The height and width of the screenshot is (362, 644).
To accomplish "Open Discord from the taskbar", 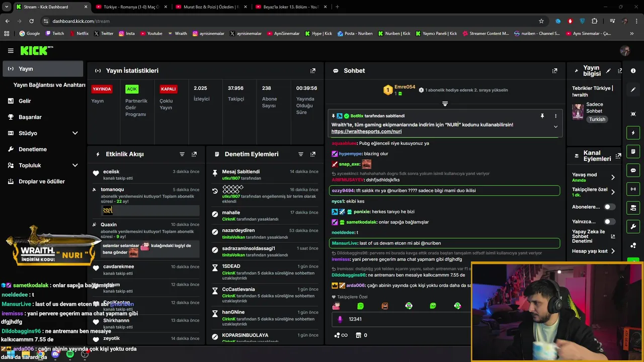I will 55,354.
